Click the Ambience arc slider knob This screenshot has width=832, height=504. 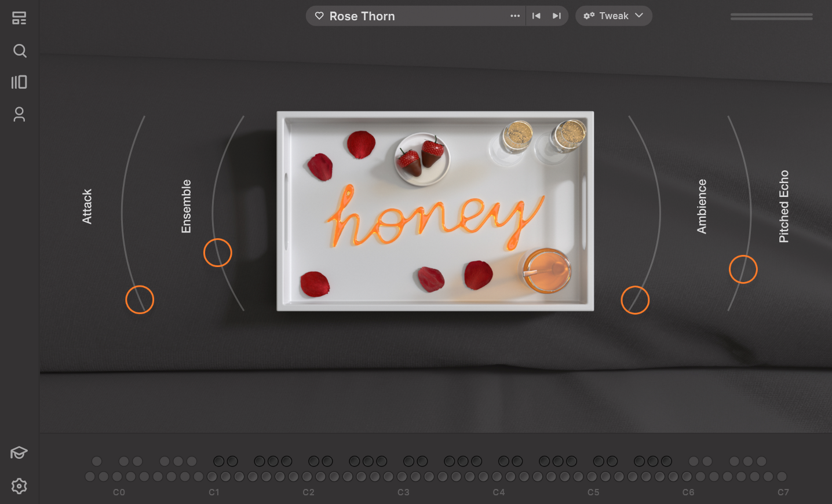(635, 300)
